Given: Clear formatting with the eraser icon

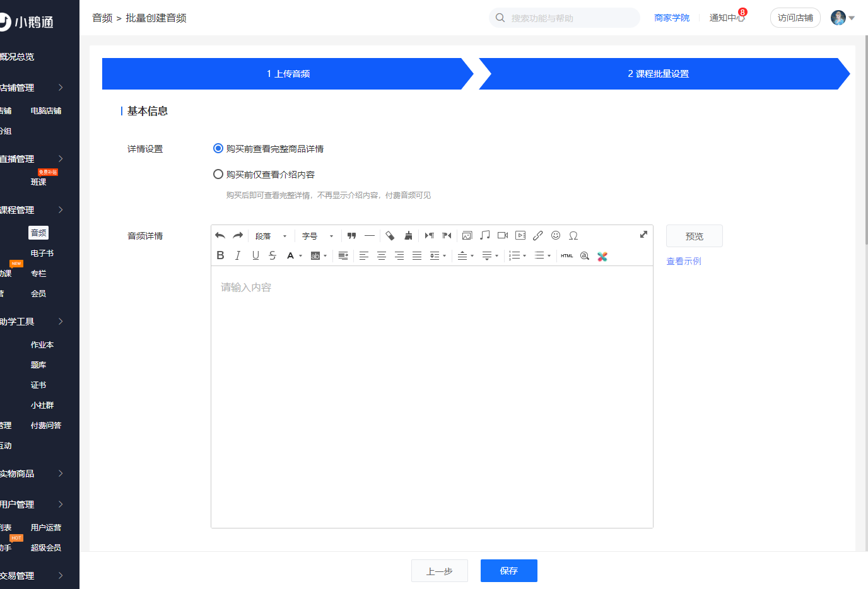Looking at the screenshot, I should tap(390, 236).
